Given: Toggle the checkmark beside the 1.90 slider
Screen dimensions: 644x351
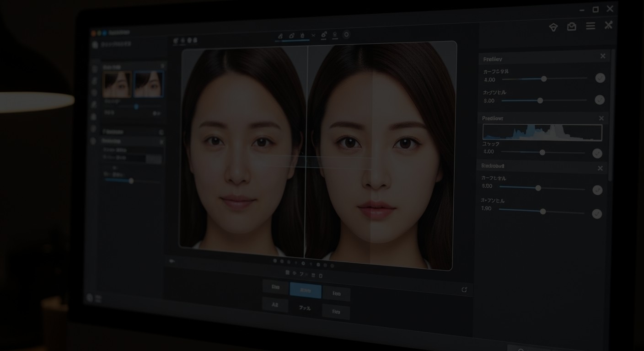Looking at the screenshot, I should tap(597, 213).
